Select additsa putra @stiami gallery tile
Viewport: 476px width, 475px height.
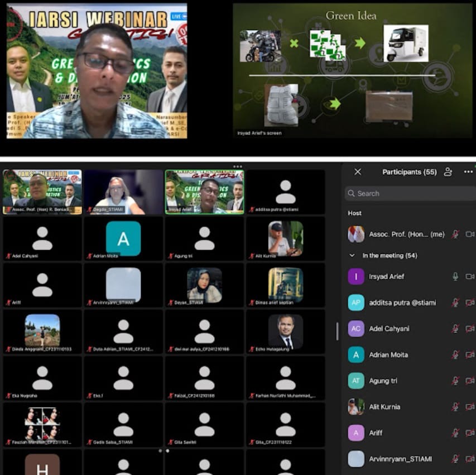[x=285, y=192]
